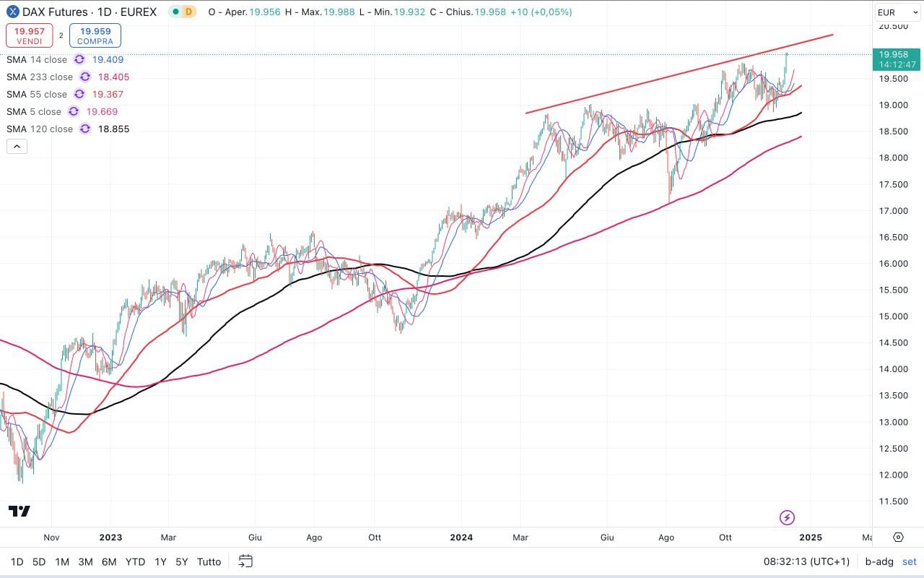Image resolution: width=924 pixels, height=578 pixels.
Task: Click the 13.000 price scale label
Action: click(x=893, y=422)
